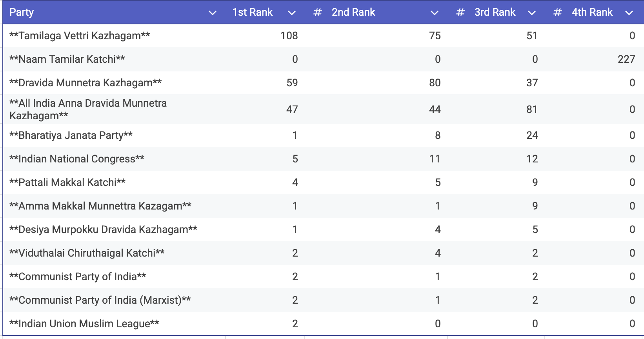Viewport: 644px width, 339px height.
Task: Select Pattali Makkal Katchi's 1st Rank value 4
Action: pyautogui.click(x=295, y=182)
